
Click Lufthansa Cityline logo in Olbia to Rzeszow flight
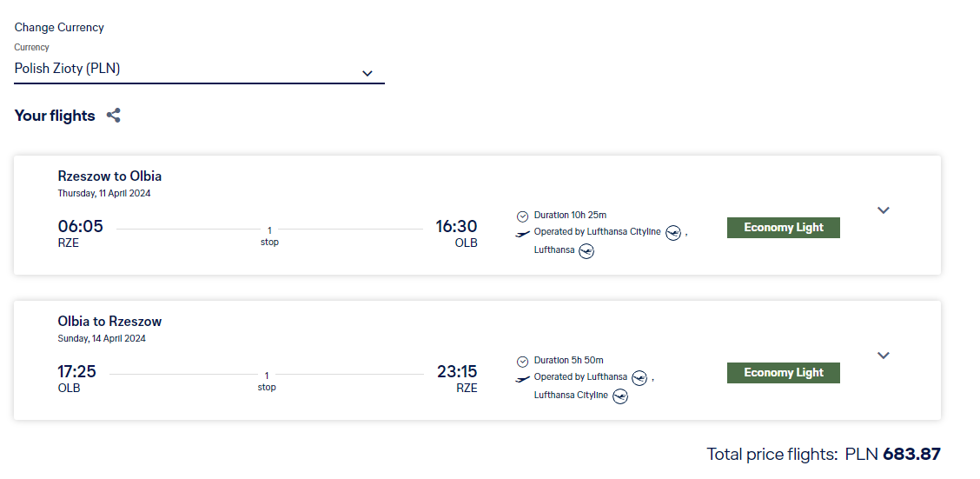(620, 396)
